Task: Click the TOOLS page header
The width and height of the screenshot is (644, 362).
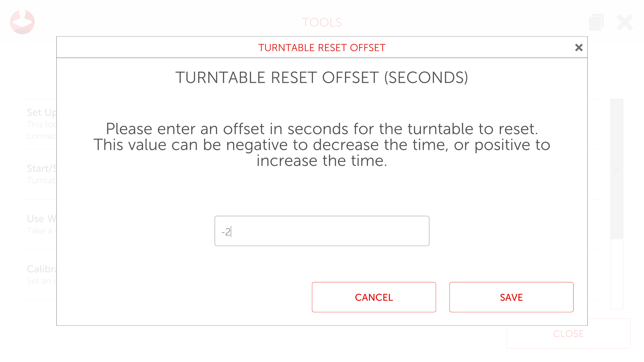Action: (x=322, y=22)
